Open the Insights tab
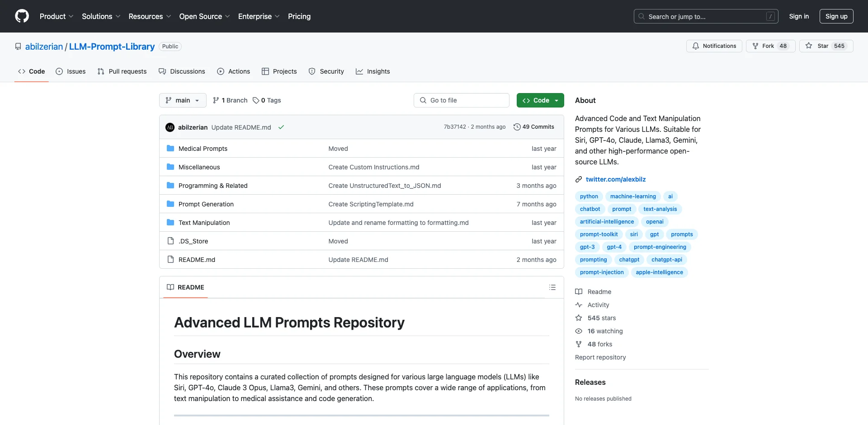Screen dimensions: 868x425 pyautogui.click(x=373, y=71)
